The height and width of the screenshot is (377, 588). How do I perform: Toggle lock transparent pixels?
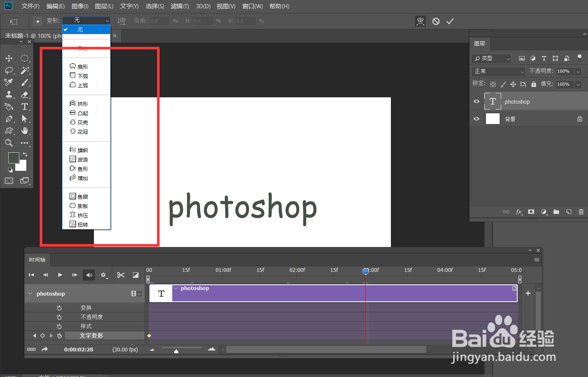coord(493,84)
